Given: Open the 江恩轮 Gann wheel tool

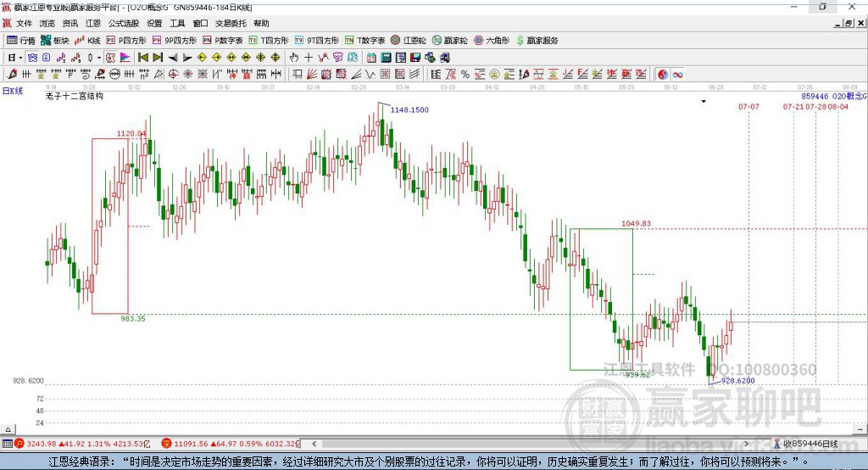Looking at the screenshot, I should [409, 41].
